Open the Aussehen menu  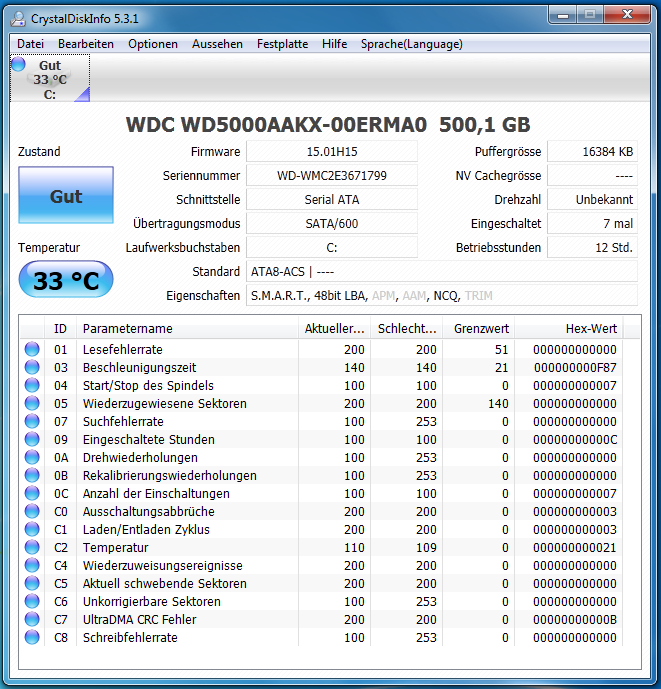click(x=217, y=44)
